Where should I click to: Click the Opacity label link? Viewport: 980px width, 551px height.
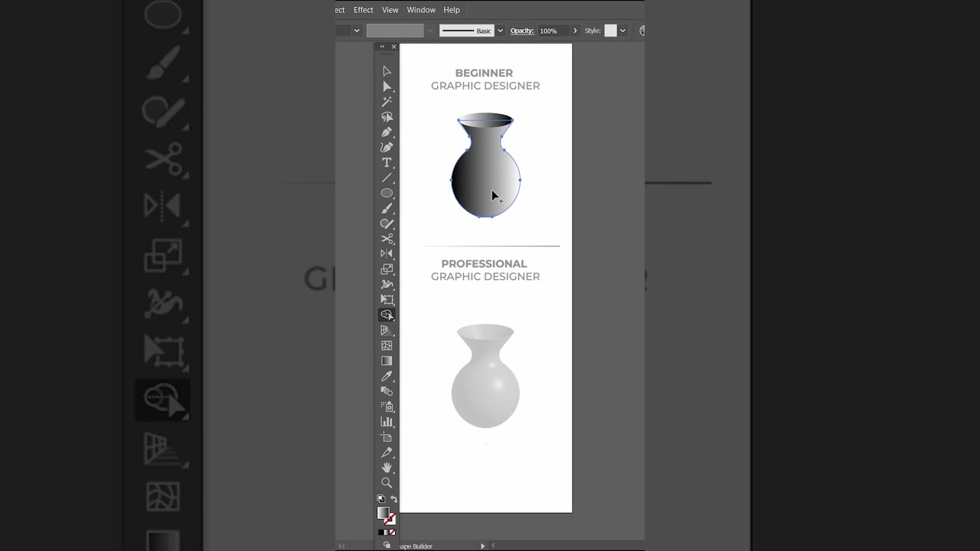(522, 31)
